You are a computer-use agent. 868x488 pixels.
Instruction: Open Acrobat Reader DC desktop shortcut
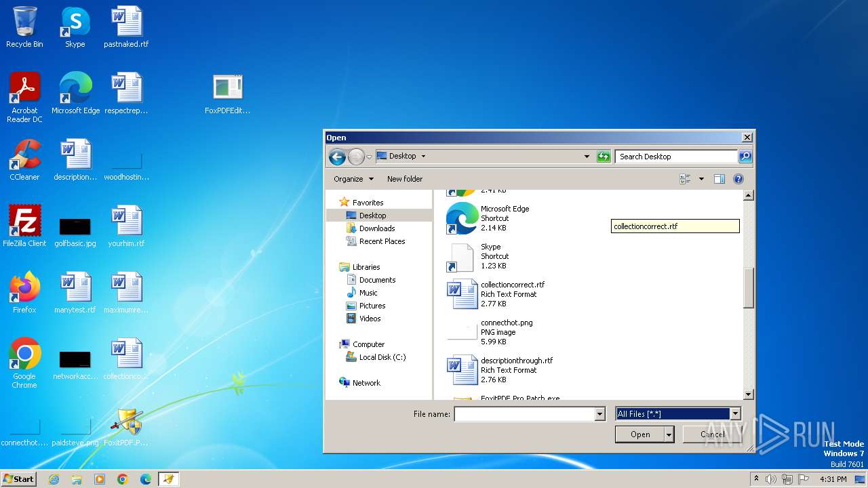pos(24,98)
